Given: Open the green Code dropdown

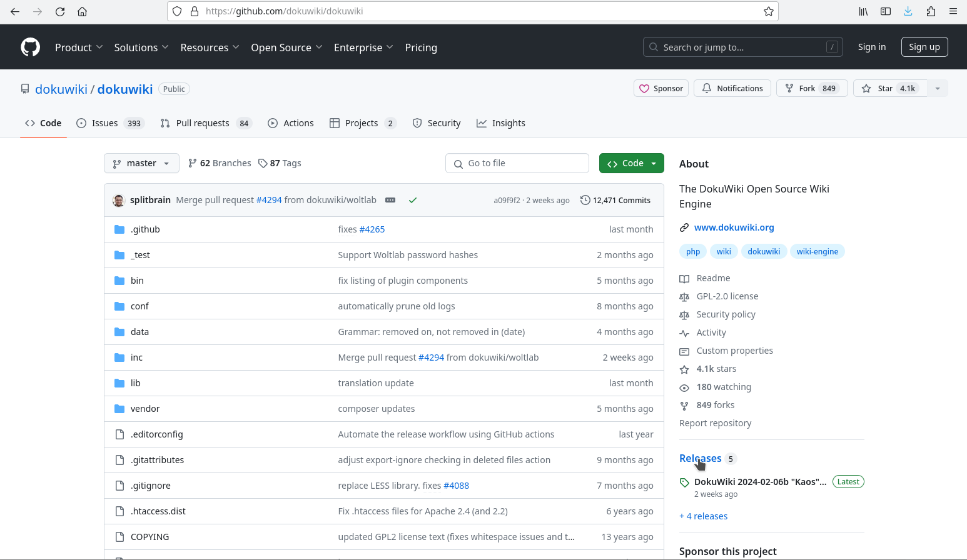Looking at the screenshot, I should coord(631,163).
